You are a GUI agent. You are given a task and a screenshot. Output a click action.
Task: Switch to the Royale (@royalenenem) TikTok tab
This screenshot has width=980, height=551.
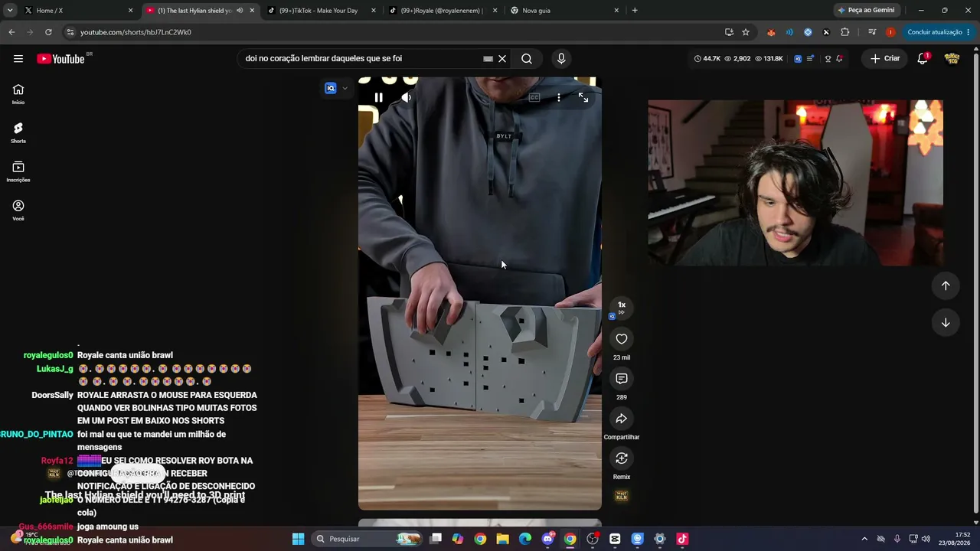pos(443,11)
